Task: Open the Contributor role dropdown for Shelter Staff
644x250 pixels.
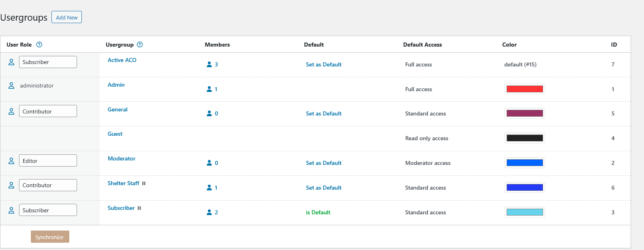Action: pos(48,185)
